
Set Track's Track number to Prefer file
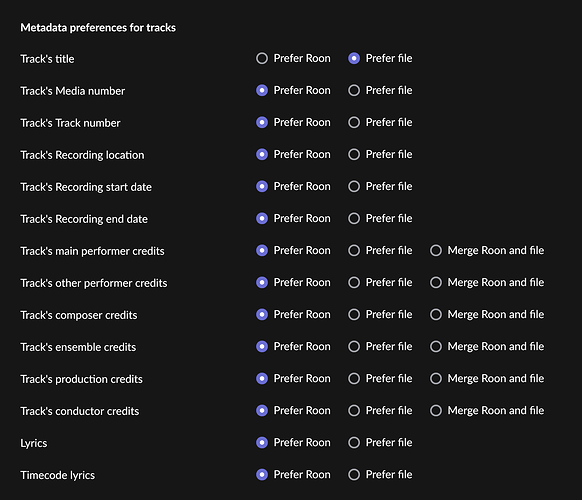pyautogui.click(x=354, y=122)
